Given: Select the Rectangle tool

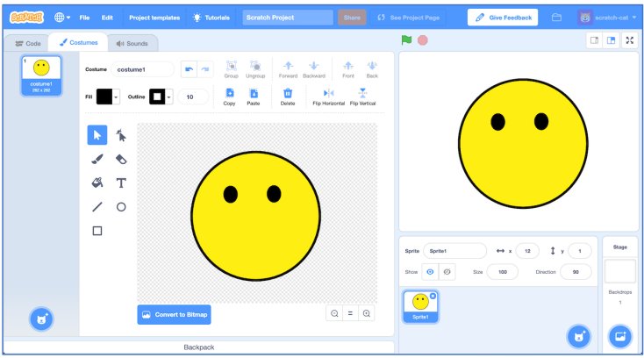Looking at the screenshot, I should coord(97,231).
